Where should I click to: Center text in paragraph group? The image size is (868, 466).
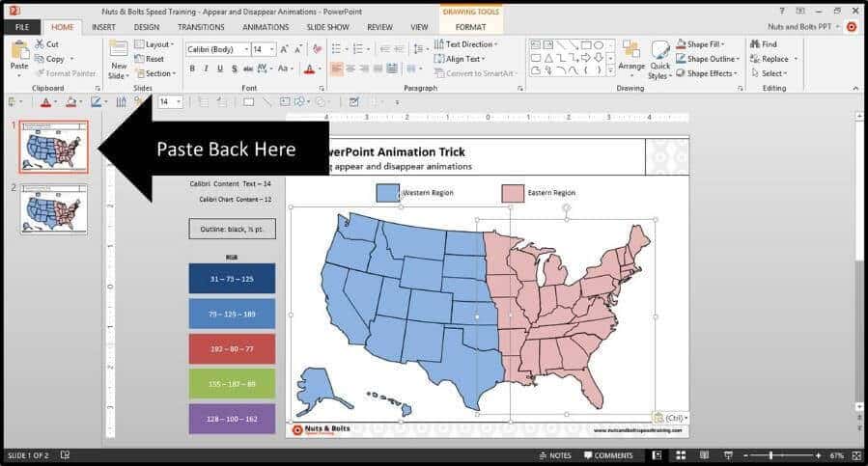coord(350,69)
